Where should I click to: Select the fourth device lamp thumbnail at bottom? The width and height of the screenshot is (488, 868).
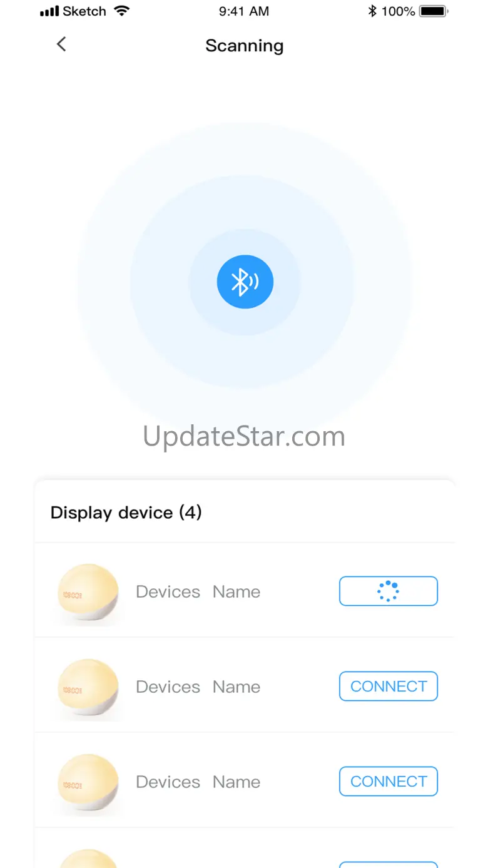point(87,858)
